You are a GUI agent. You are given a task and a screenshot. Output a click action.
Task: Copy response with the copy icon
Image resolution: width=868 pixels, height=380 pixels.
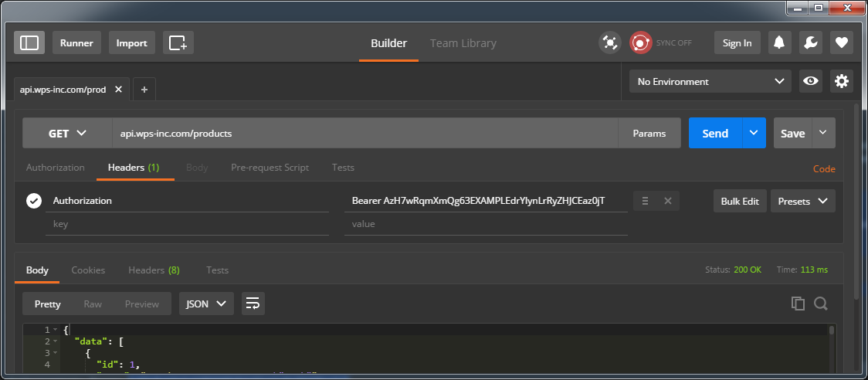click(x=798, y=304)
